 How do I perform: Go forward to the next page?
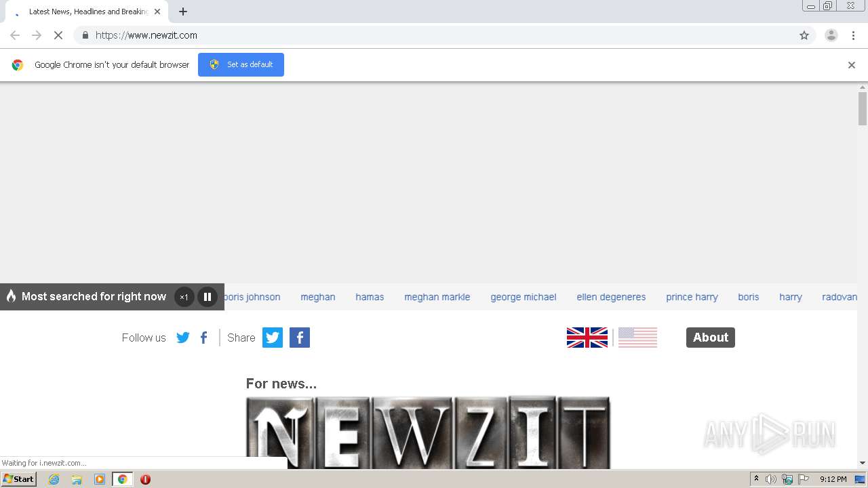37,35
